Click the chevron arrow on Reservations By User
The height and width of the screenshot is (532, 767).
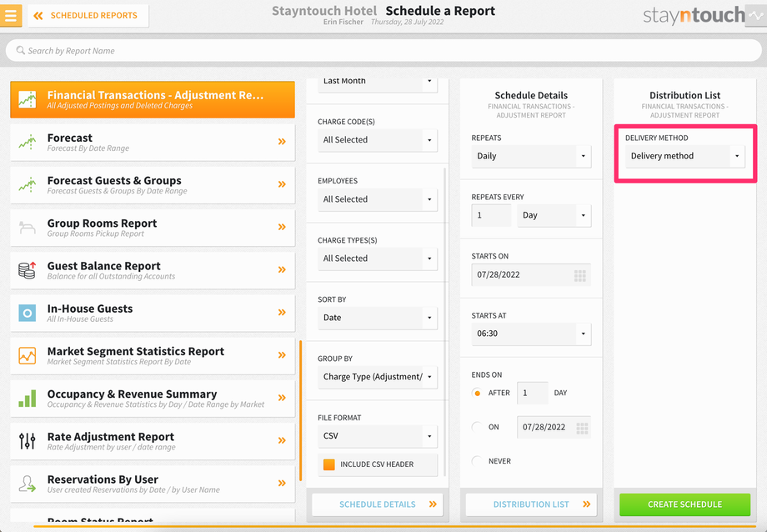click(x=282, y=483)
